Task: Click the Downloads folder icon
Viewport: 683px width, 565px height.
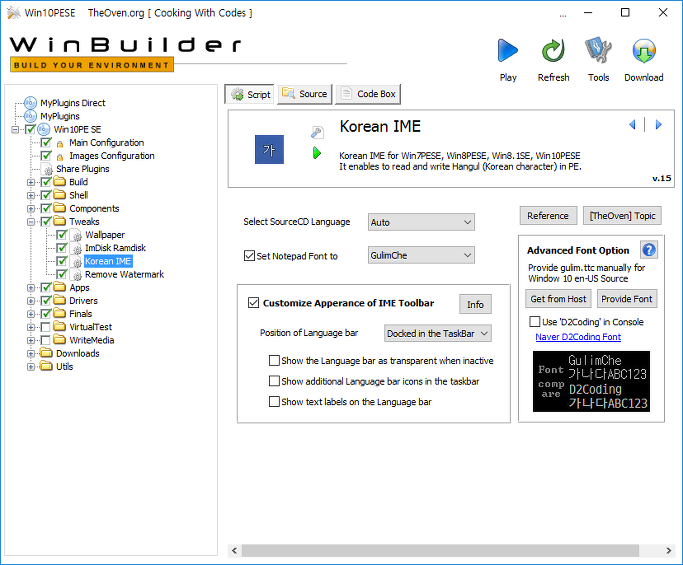Action: pyautogui.click(x=46, y=353)
